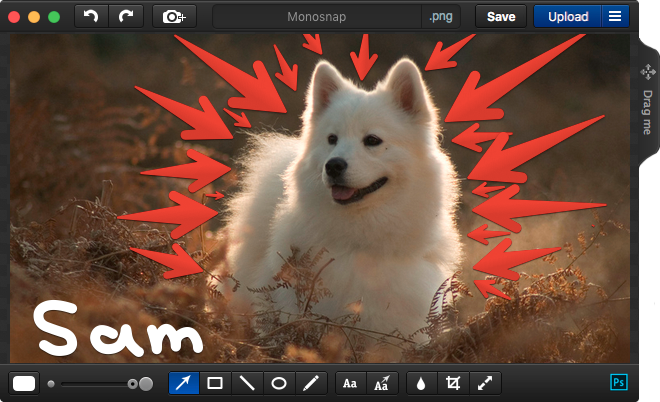Take a new screenshot with camera button
The width and height of the screenshot is (660, 402).
tap(175, 16)
